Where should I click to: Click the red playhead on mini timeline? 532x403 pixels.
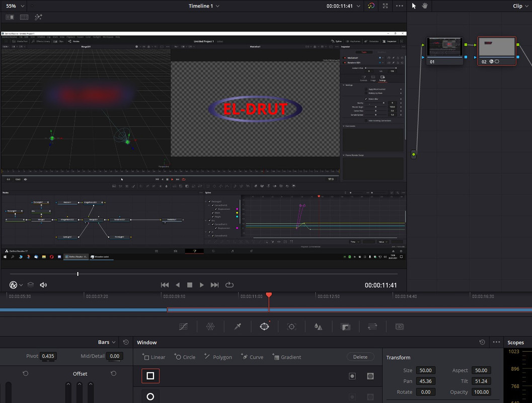[269, 295]
